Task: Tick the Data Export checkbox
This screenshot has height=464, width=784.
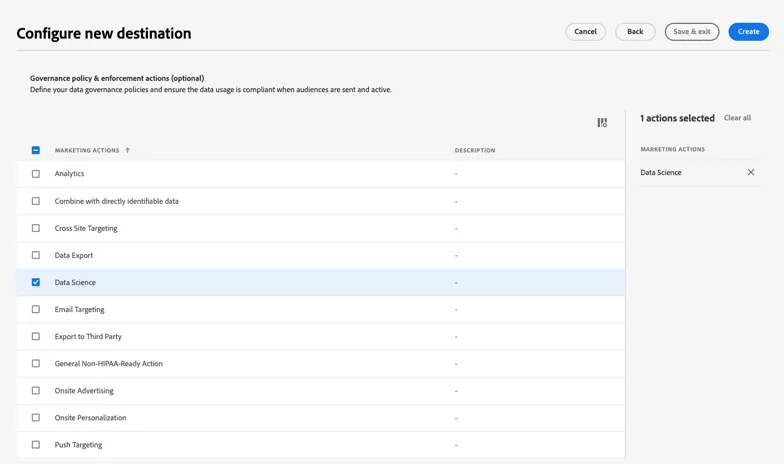Action: [x=36, y=255]
